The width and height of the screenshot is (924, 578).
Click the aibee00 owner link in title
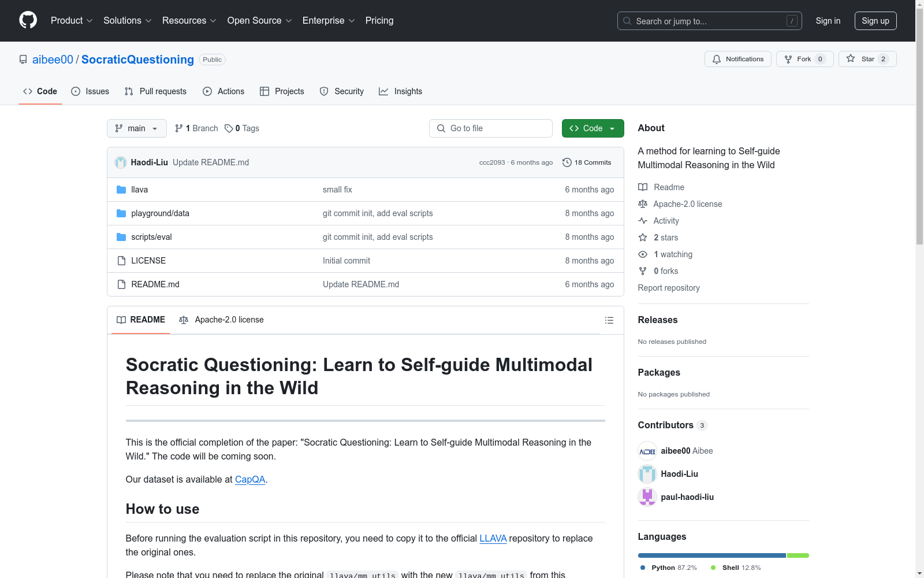click(x=53, y=60)
